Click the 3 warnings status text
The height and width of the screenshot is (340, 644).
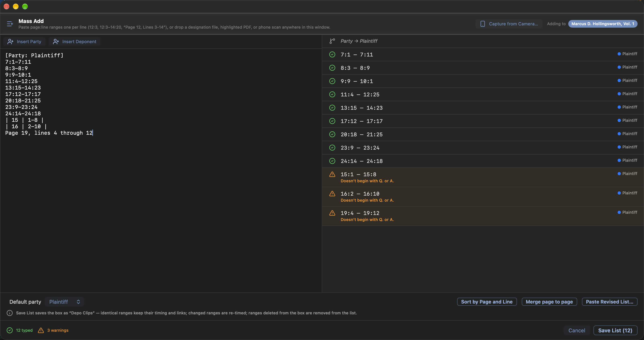point(58,330)
